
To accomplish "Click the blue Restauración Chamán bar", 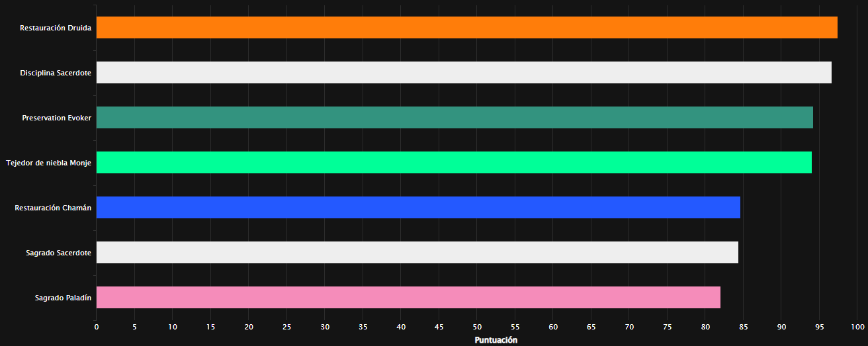I will click(417, 208).
